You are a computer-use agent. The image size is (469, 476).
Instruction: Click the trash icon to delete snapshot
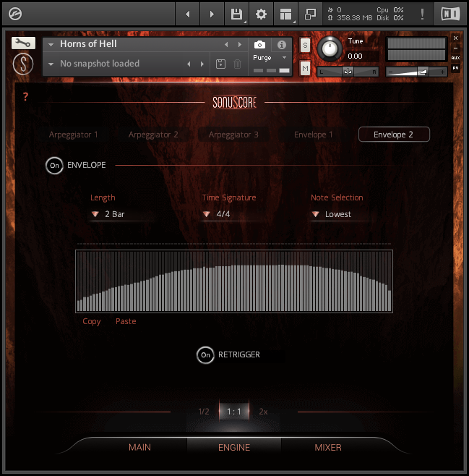click(x=237, y=64)
